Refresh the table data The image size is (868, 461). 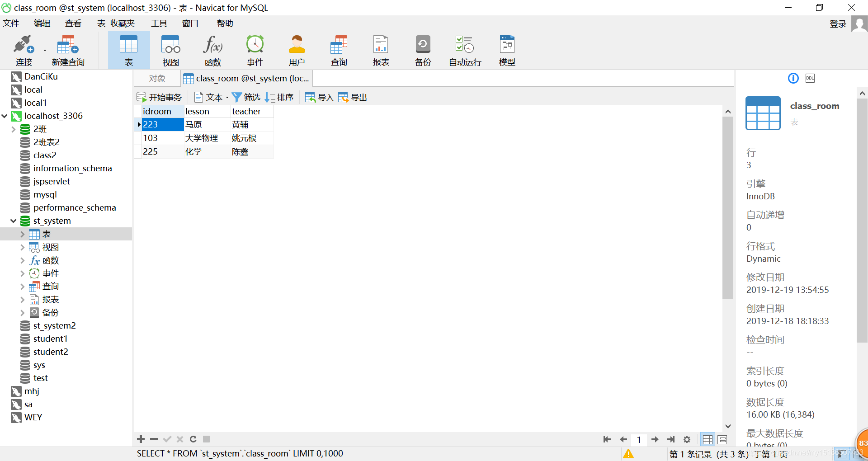point(193,439)
